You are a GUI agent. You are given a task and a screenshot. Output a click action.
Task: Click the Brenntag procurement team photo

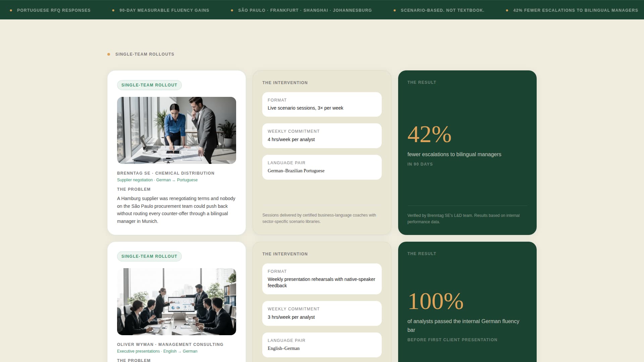click(176, 130)
